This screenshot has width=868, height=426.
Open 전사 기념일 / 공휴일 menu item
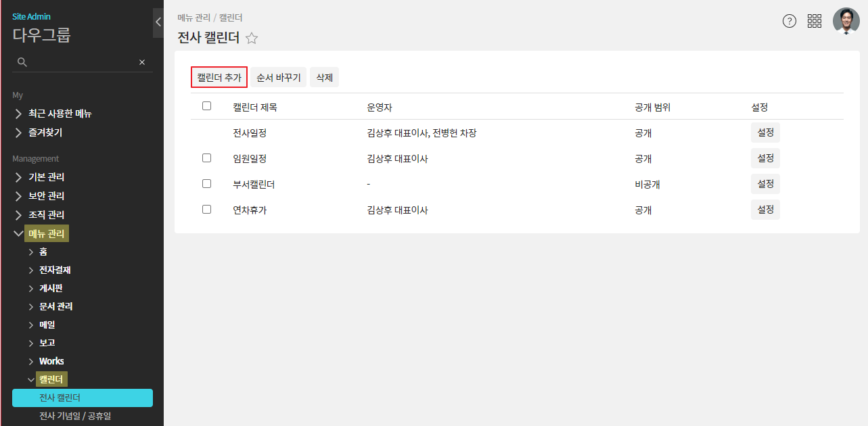(x=75, y=416)
